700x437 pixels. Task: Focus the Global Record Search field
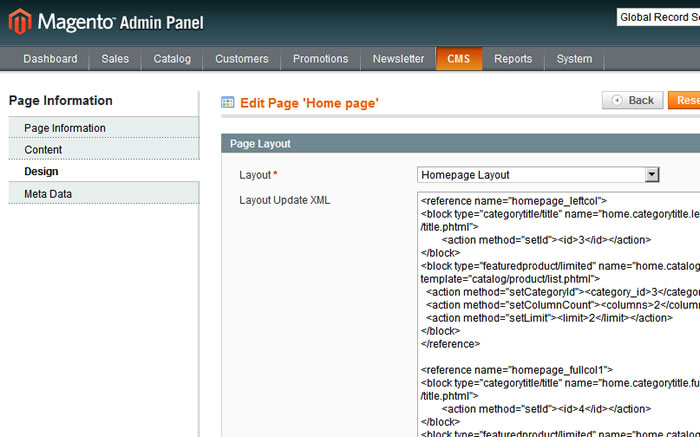click(x=656, y=17)
